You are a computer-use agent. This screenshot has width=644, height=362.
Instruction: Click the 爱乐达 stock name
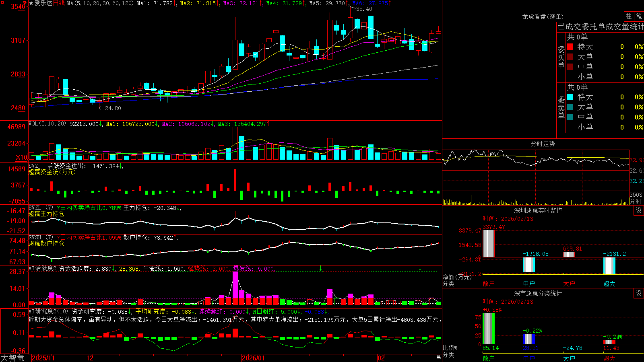43,3
